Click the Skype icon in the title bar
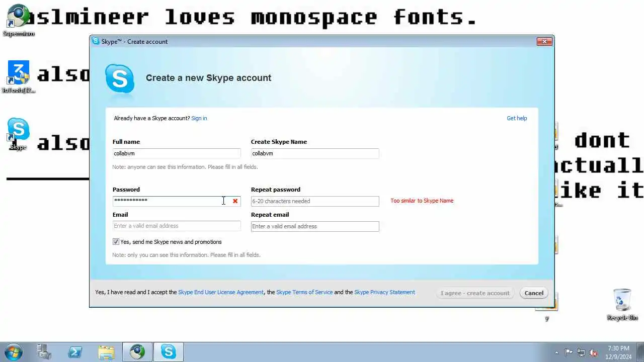The width and height of the screenshot is (644, 362). click(96, 41)
